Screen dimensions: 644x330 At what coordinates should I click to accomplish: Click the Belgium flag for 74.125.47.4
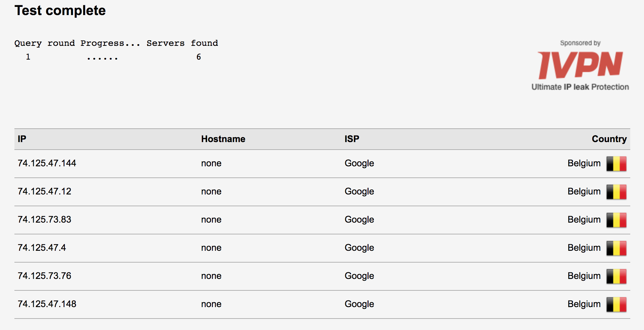tap(616, 248)
